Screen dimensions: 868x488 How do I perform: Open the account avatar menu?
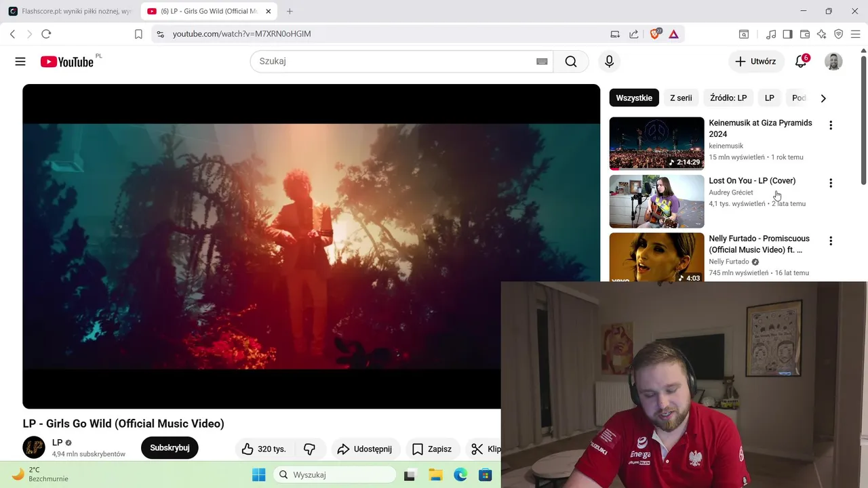[833, 62]
